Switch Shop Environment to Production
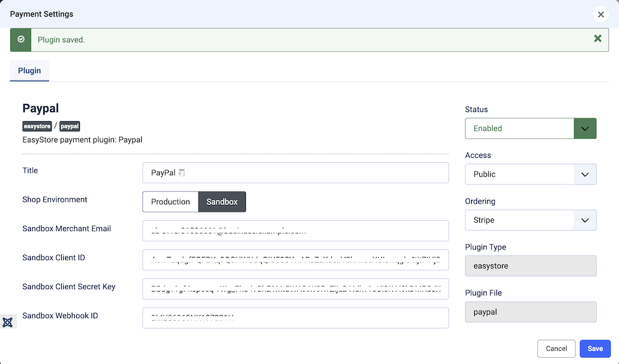 [170, 202]
